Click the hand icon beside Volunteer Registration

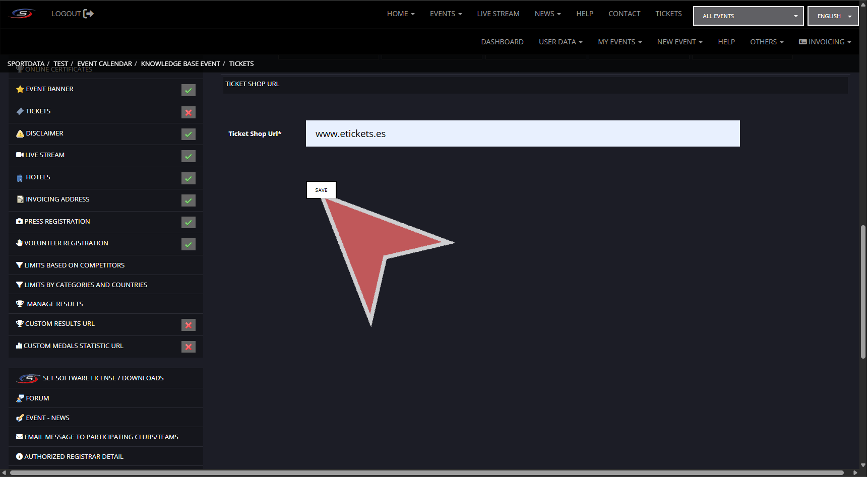[19, 243]
